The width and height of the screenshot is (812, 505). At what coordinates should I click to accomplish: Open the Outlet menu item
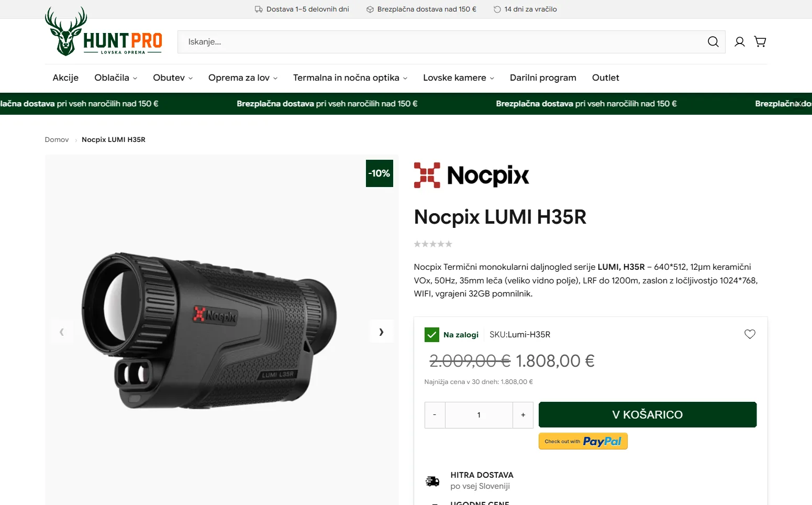click(x=606, y=78)
